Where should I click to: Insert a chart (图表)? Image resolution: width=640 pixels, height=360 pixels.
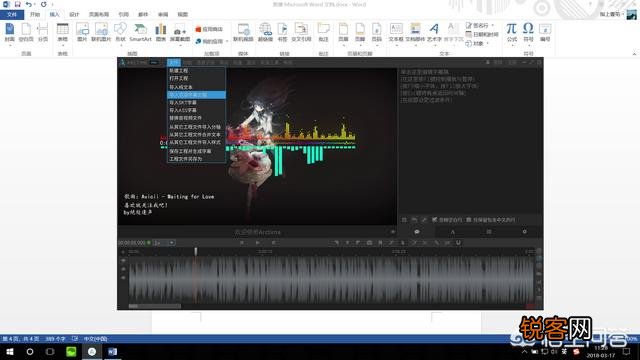pos(161,33)
